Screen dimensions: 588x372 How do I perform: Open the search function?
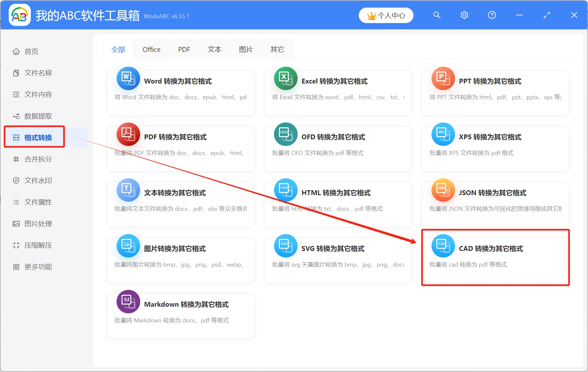[437, 15]
